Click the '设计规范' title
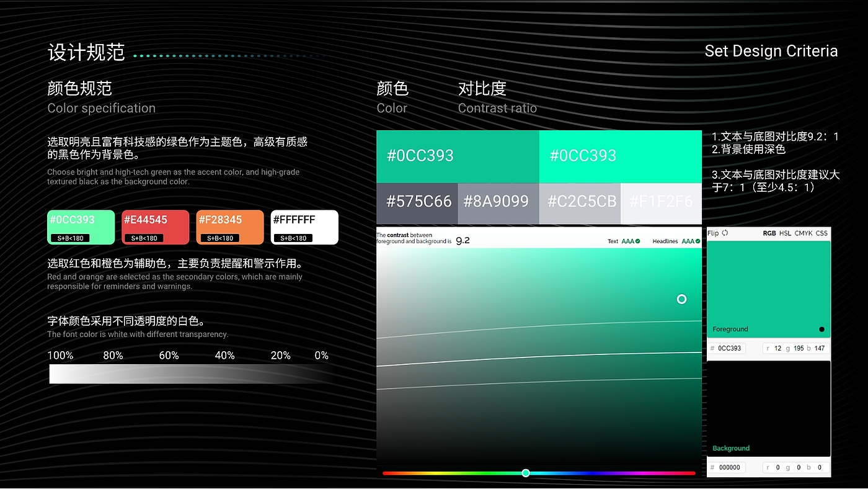 click(x=86, y=52)
